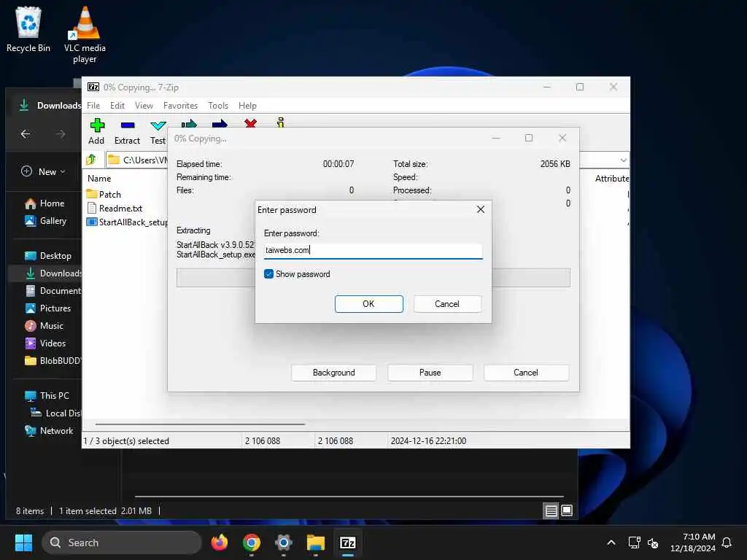Open Videos in File Explorer sidebar
The width and height of the screenshot is (747, 560).
[x=45, y=343]
